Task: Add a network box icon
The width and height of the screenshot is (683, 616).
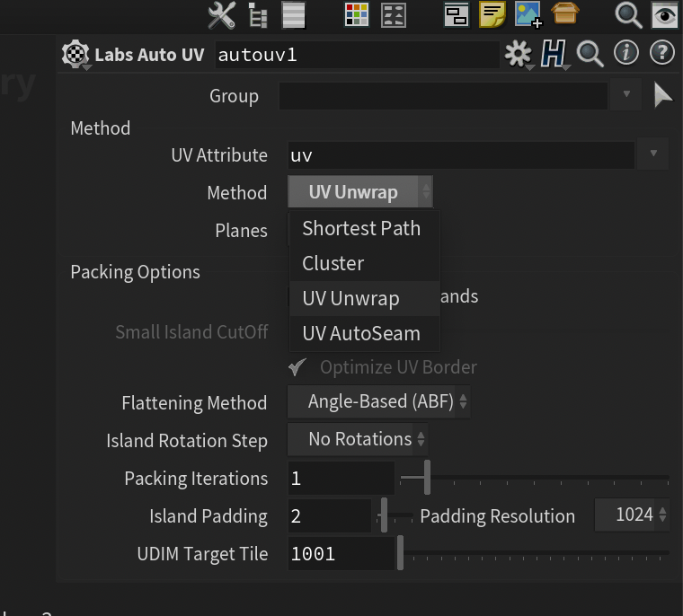Action: (457, 15)
